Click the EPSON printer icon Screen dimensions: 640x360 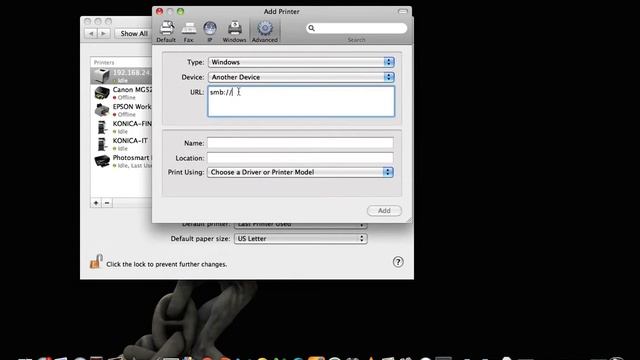(102, 110)
